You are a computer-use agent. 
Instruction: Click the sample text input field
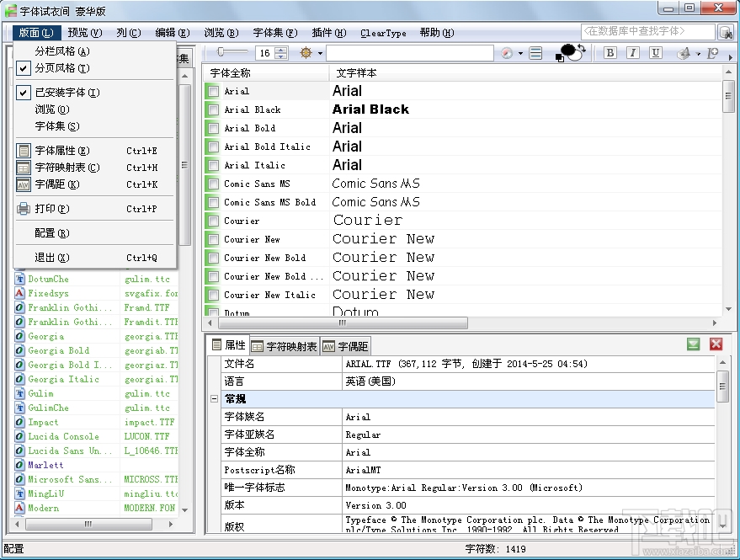tap(410, 53)
